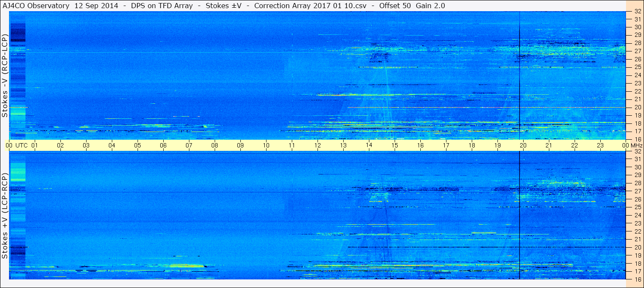The width and height of the screenshot is (644, 288).
Task: Click the 26 MHz label of Stokes +V panel
Action: [x=638, y=199]
